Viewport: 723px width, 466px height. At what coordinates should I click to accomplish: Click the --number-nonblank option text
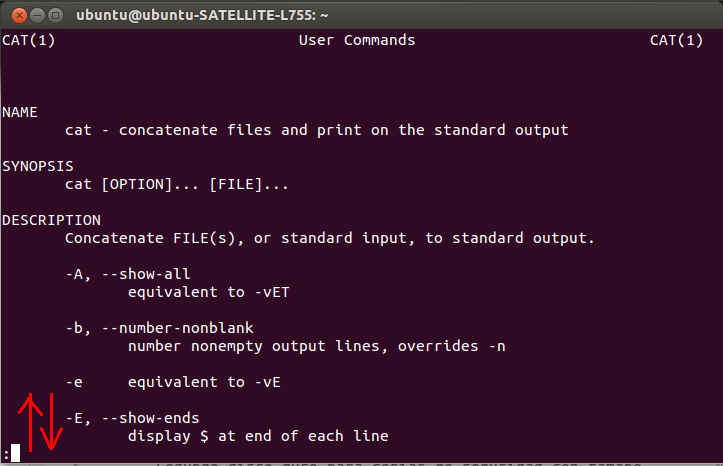pos(177,328)
